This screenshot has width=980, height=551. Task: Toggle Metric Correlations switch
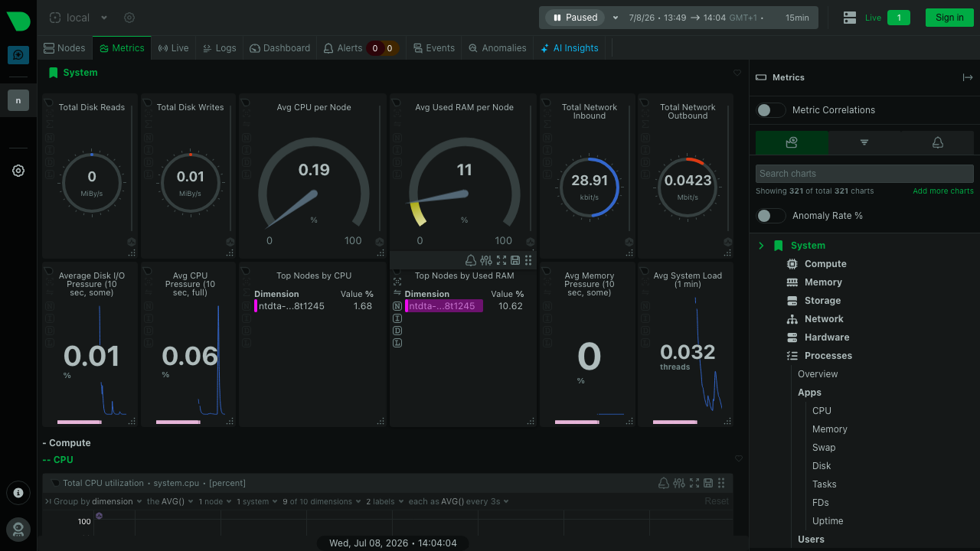[770, 110]
